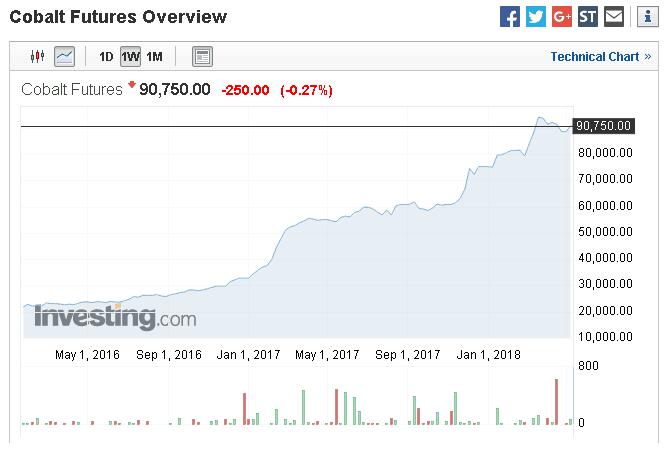Expand the Technical Chart double-arrow
664x452 pixels.
[x=648, y=57]
